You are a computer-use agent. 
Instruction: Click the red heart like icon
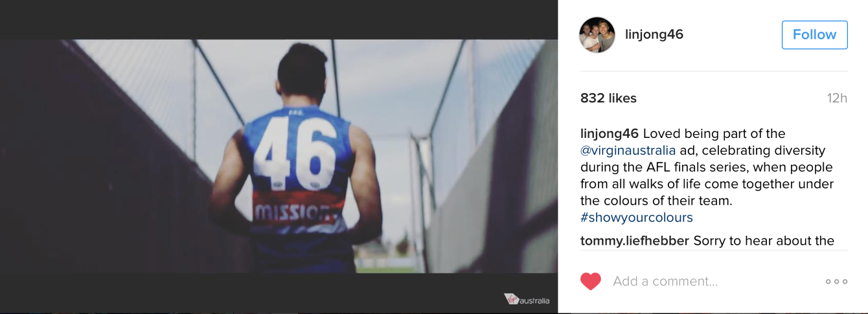click(x=590, y=281)
